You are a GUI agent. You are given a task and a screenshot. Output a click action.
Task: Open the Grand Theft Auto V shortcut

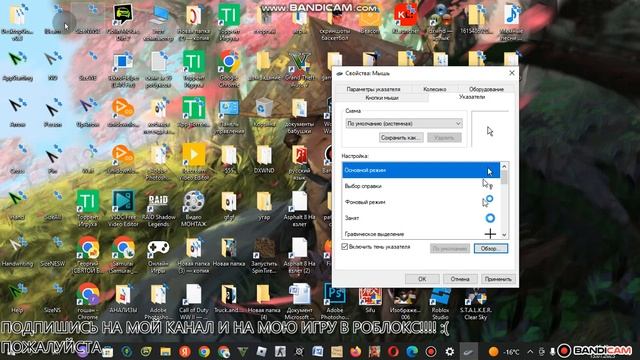pyautogui.click(x=300, y=69)
